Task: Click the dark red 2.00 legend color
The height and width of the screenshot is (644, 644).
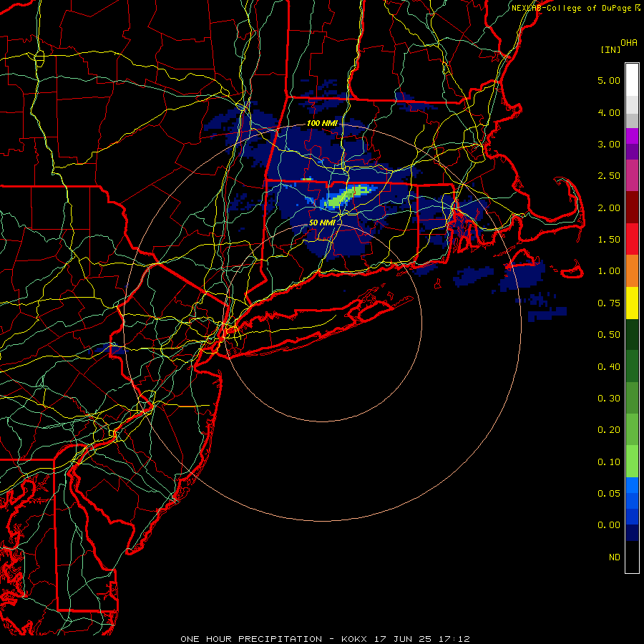Action: pos(632,208)
